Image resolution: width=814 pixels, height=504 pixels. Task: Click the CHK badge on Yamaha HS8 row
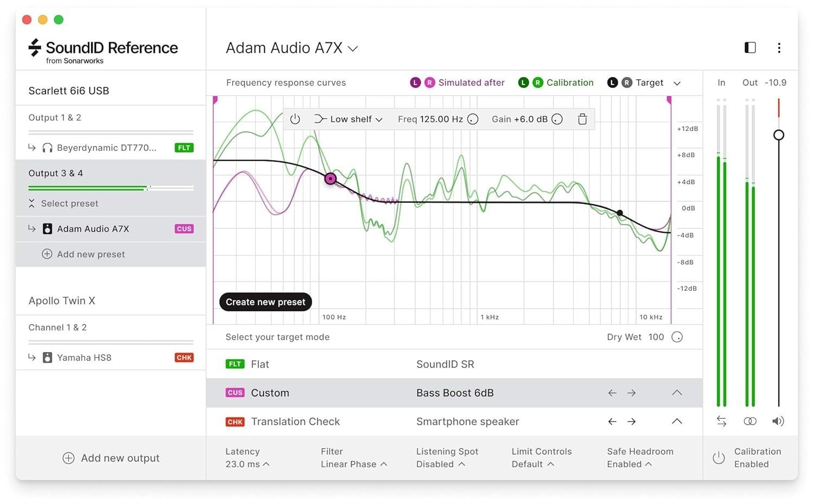[184, 358]
